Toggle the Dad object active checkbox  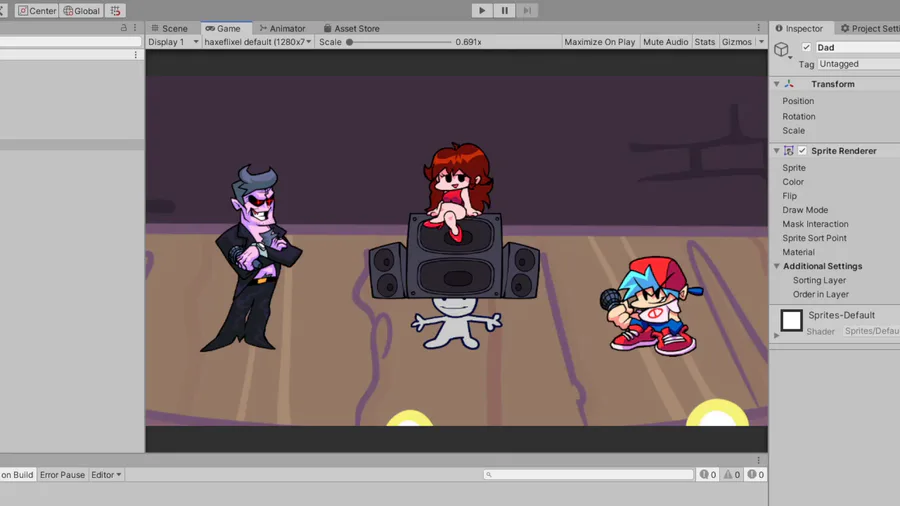pyautogui.click(x=806, y=47)
